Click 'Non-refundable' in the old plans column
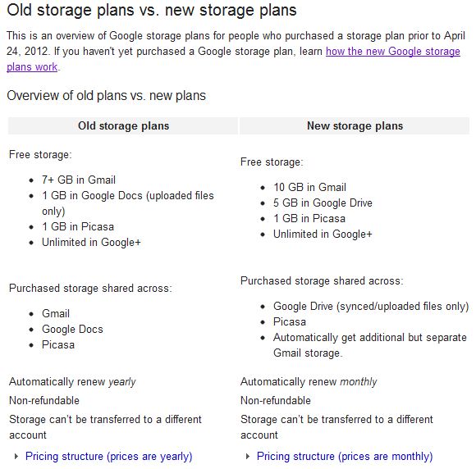Image resolution: width=476 pixels, height=469 pixels. tap(44, 400)
